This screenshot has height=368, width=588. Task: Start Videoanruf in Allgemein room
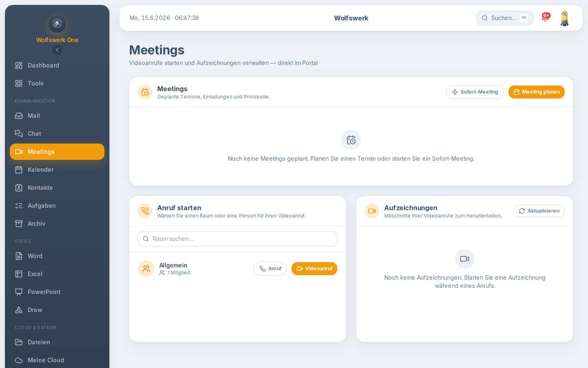point(314,269)
